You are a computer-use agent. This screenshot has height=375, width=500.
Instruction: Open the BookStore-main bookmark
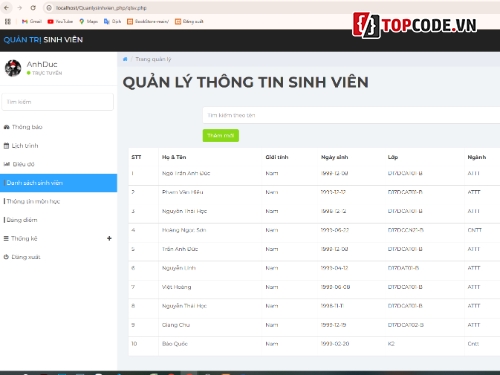[x=148, y=21]
